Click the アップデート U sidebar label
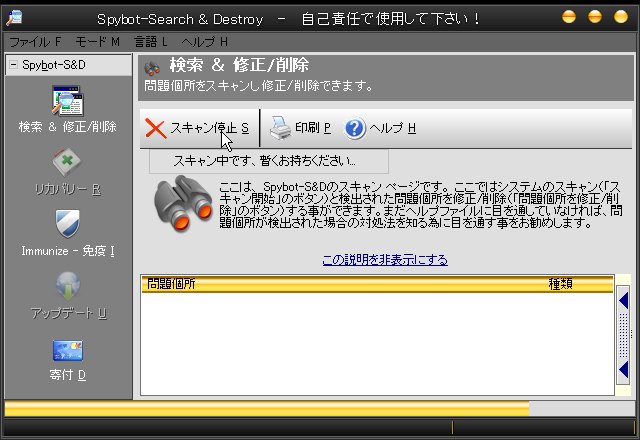The image size is (640, 440). (x=69, y=313)
